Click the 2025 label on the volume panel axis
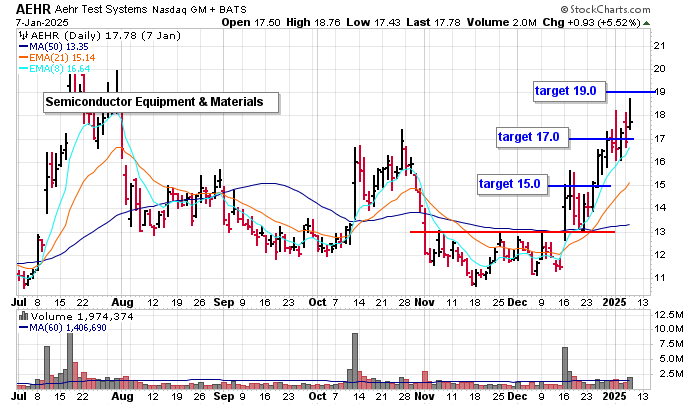Viewport: 700px width, 405px height. click(x=614, y=396)
